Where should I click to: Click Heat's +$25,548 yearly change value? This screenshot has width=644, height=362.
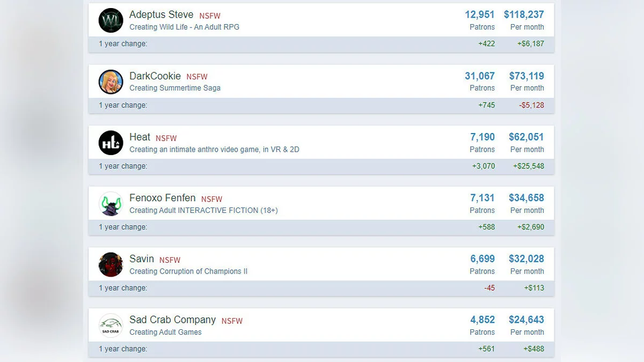coord(528,166)
